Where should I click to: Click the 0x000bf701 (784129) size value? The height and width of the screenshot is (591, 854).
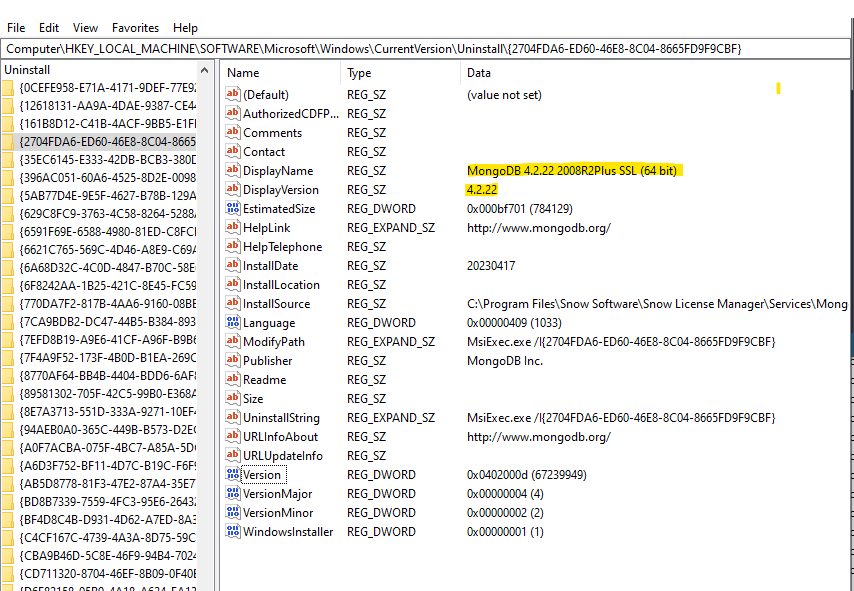[520, 209]
